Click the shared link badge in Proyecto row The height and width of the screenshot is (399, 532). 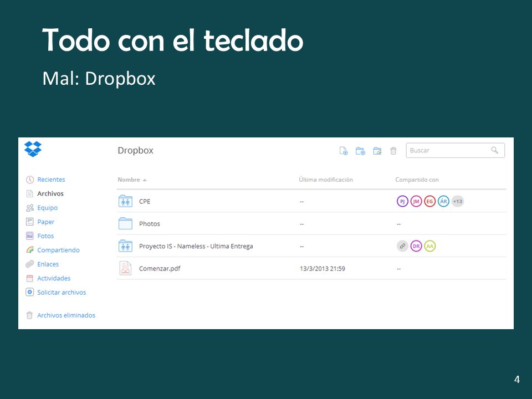click(x=402, y=246)
